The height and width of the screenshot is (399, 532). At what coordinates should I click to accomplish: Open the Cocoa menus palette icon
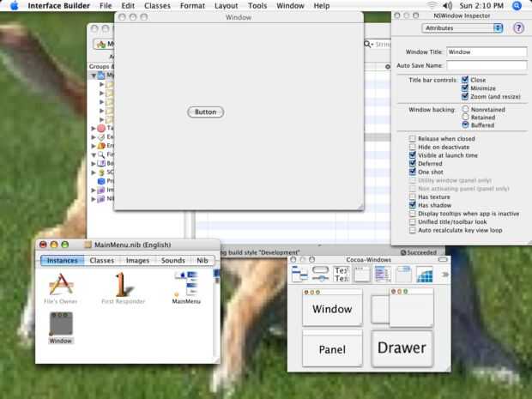(x=299, y=274)
